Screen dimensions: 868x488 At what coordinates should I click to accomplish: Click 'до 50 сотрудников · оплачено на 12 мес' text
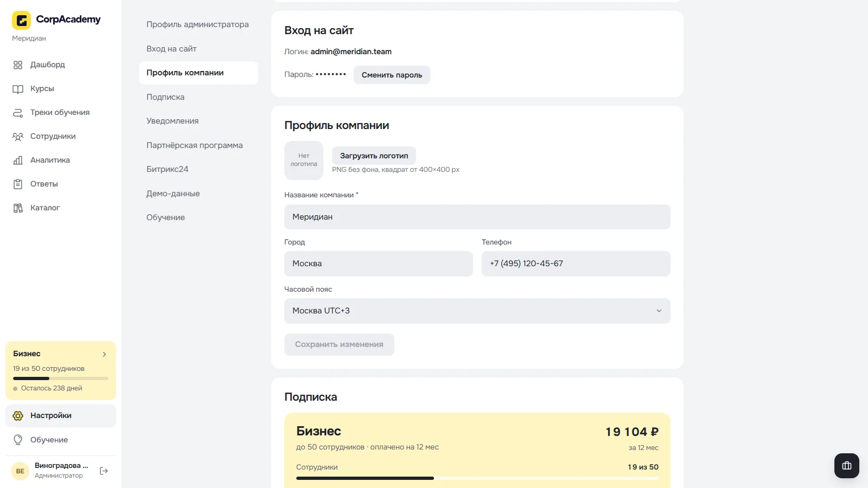tap(367, 447)
